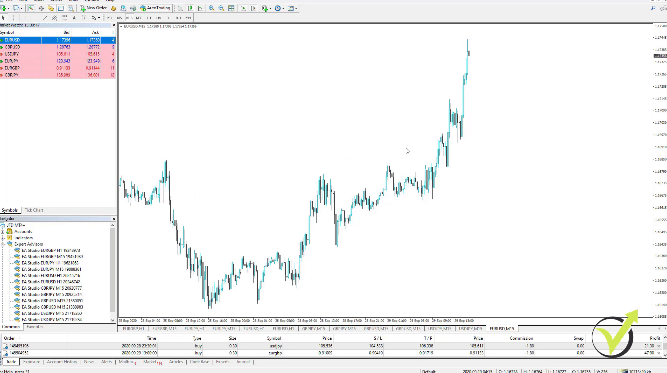Viewport: 667px width, 373px height.
Task: Select the eurgbp buy order row
Action: pos(332,353)
